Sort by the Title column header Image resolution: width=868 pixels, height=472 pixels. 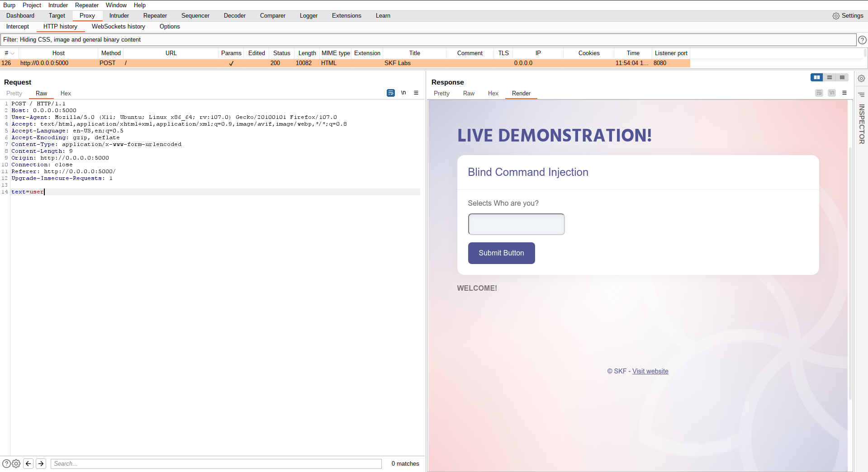pyautogui.click(x=414, y=53)
